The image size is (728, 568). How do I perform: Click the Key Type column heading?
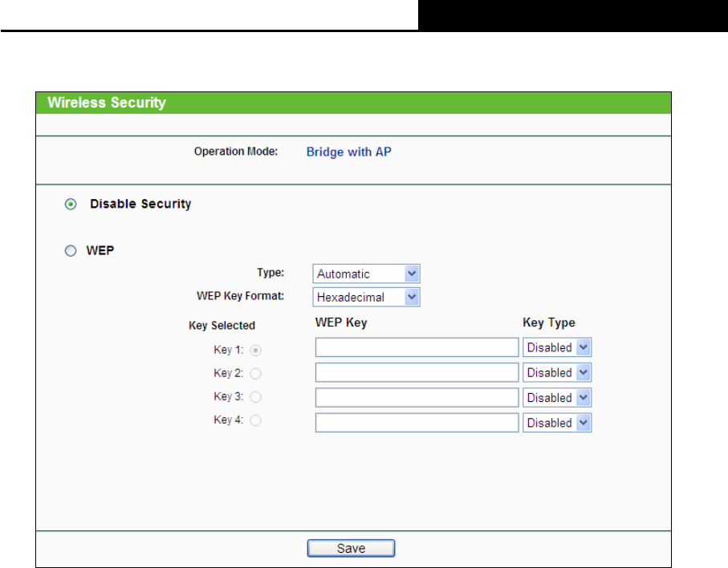coord(549,323)
